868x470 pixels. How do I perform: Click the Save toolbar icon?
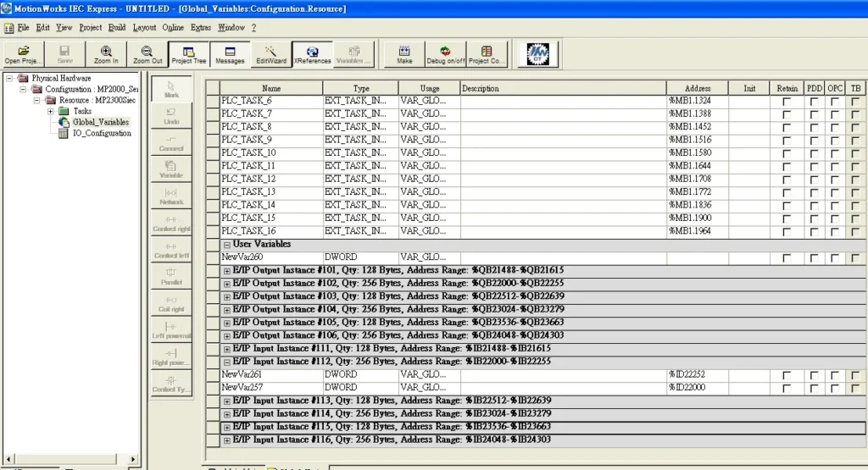click(x=64, y=54)
